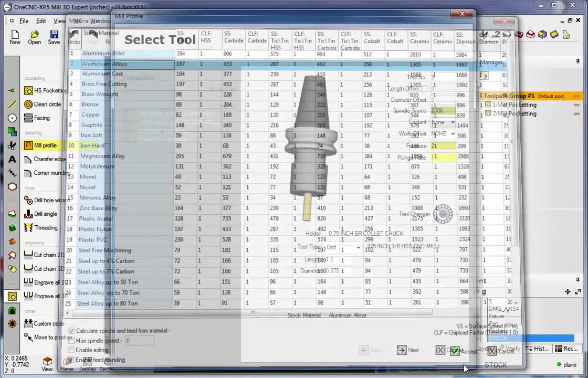Select the letter A text tool
The height and width of the screenshot is (378, 588).
[12, 159]
